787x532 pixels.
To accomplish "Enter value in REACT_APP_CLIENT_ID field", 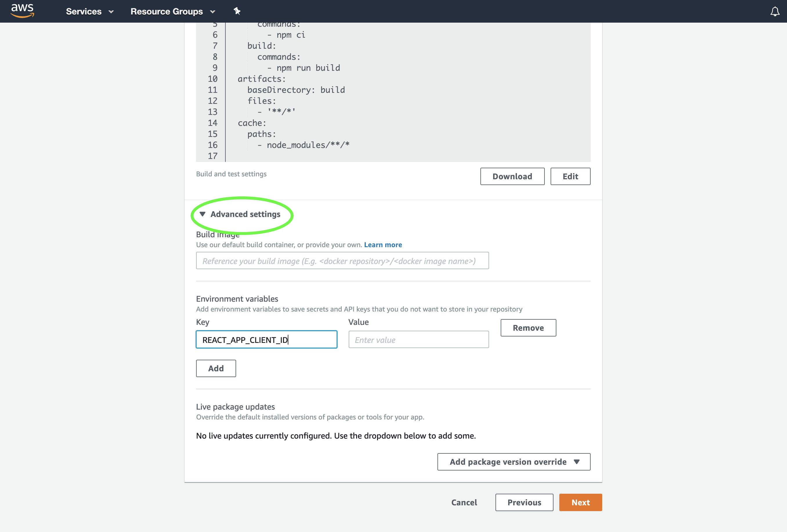I will [x=418, y=340].
